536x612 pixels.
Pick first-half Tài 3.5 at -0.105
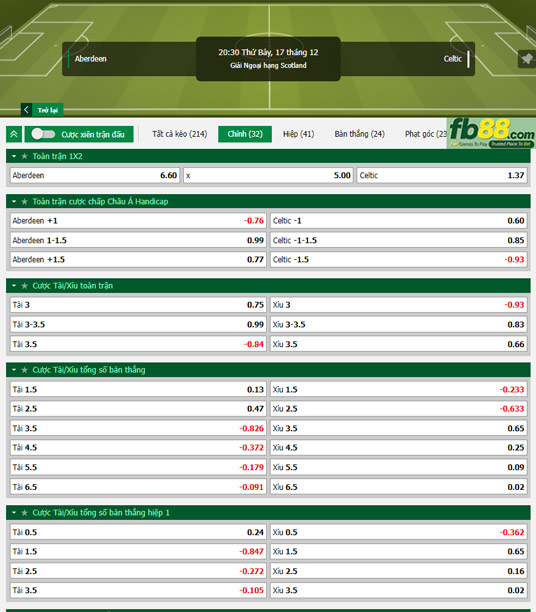[x=138, y=591]
